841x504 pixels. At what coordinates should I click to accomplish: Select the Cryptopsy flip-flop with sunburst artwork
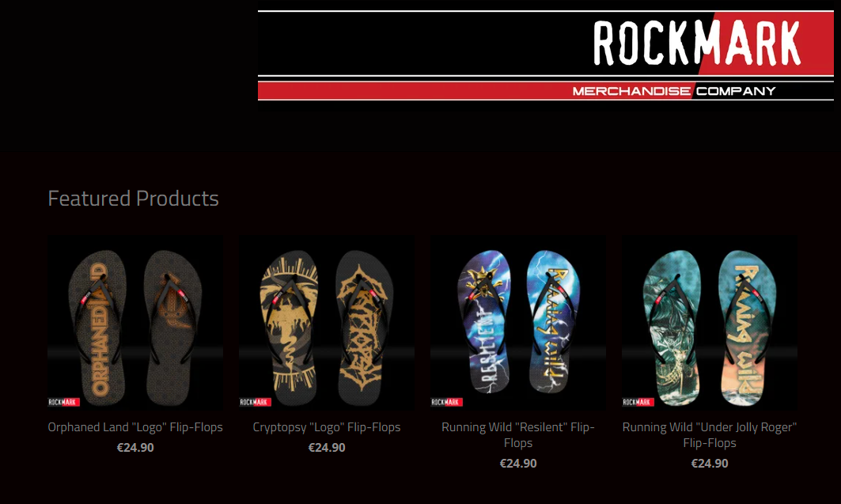pos(290,327)
